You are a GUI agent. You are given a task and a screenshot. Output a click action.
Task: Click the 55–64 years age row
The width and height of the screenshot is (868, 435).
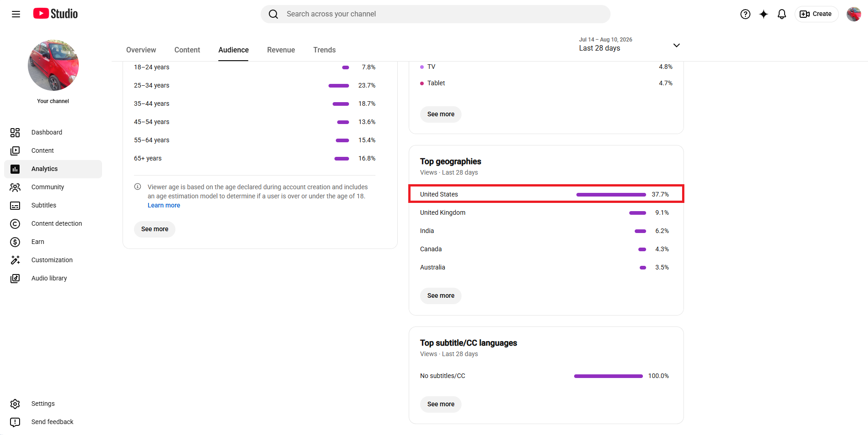(x=255, y=140)
